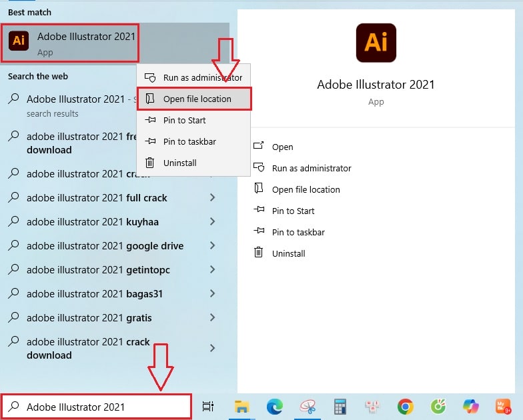Click the shield icon beside context-menu Run as administrator

(x=150, y=77)
